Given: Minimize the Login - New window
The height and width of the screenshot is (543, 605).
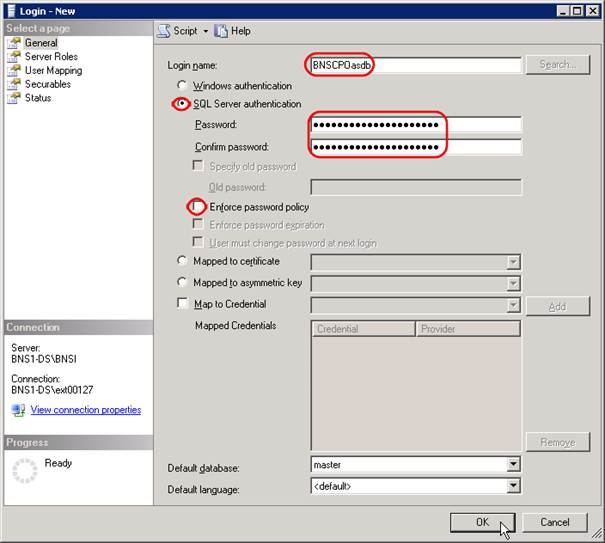Looking at the screenshot, I should [563, 11].
